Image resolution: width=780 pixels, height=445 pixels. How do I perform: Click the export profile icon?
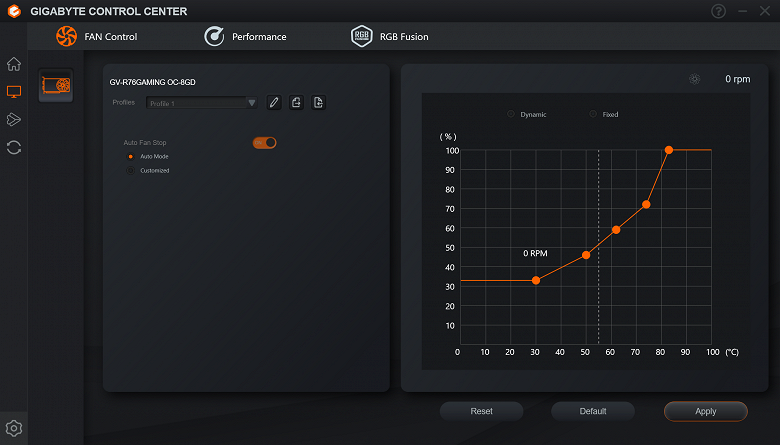click(x=296, y=102)
